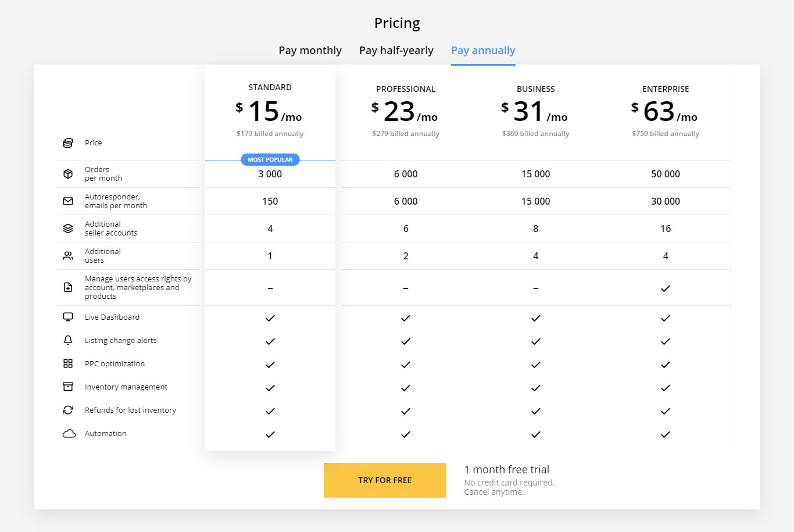The height and width of the screenshot is (532, 794).
Task: Click the Enterprise 50 000 orders value
Action: 666,174
